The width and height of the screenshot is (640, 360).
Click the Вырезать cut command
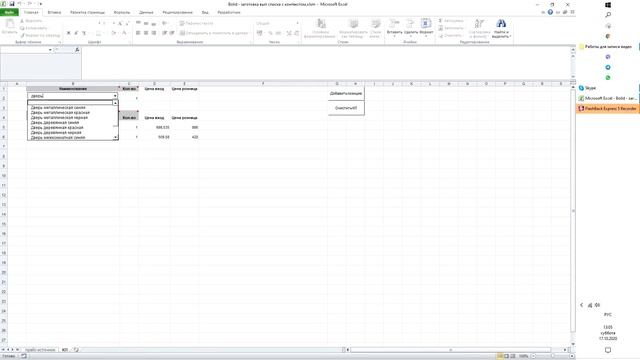[x=31, y=21]
